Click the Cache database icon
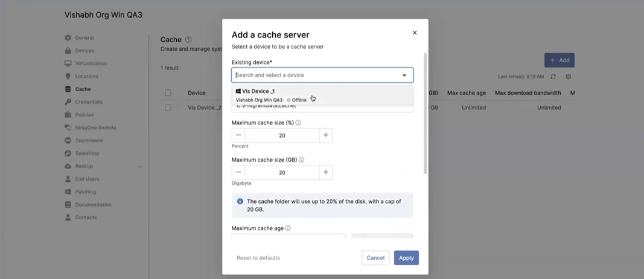Screen dimensions: 644x279 (68, 89)
